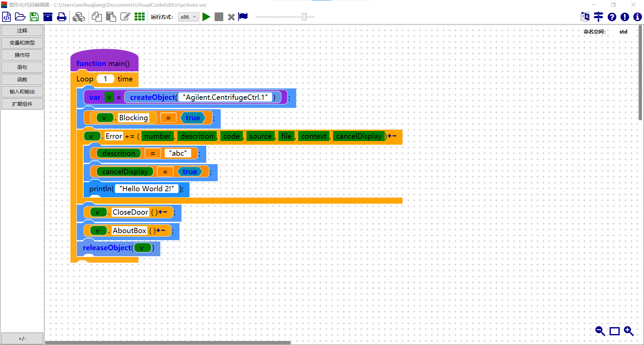Click the language translate icon
Screen dimensions: 644x345
(x=585, y=17)
